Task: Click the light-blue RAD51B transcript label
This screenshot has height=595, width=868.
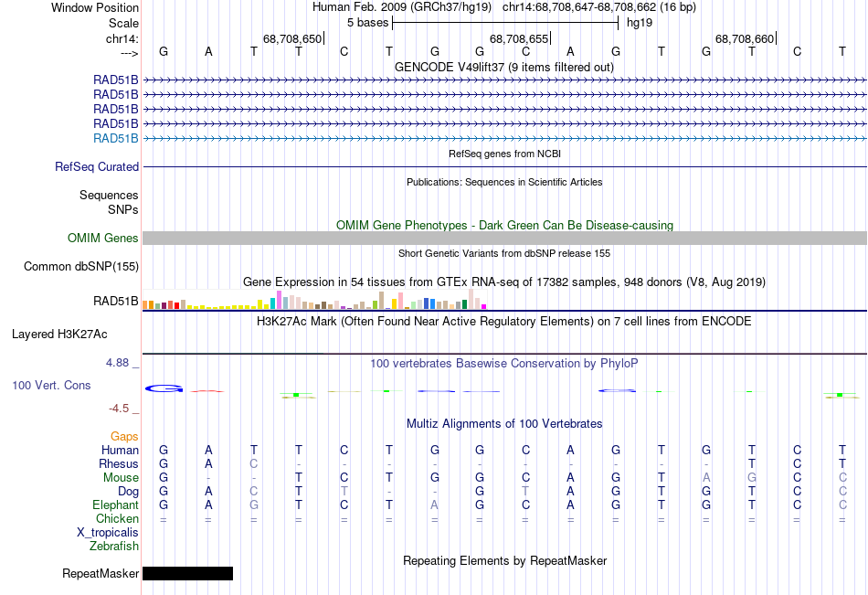Action: click(116, 139)
